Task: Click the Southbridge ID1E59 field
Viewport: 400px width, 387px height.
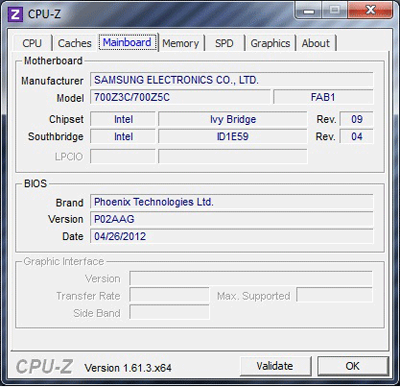Action: pyautogui.click(x=233, y=137)
